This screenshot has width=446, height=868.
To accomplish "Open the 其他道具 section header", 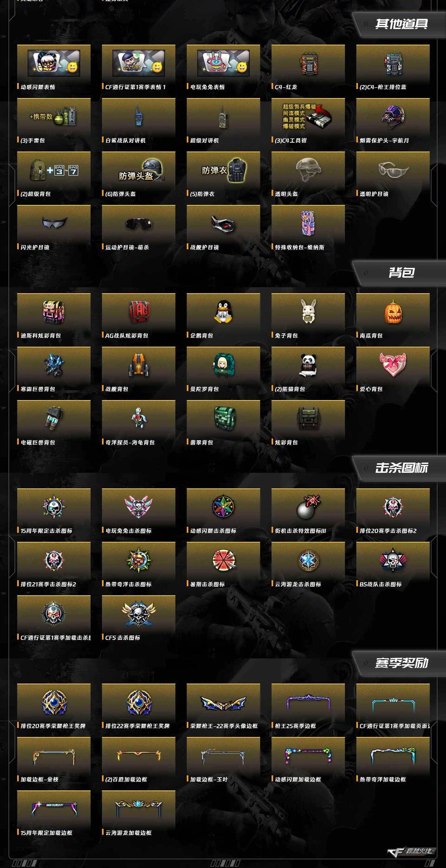I will [402, 24].
